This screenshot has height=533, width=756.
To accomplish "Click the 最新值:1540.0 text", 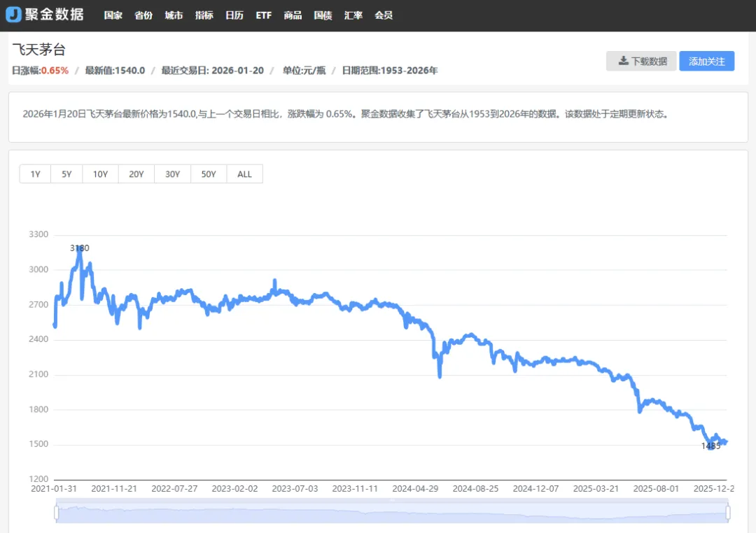I will pos(115,71).
